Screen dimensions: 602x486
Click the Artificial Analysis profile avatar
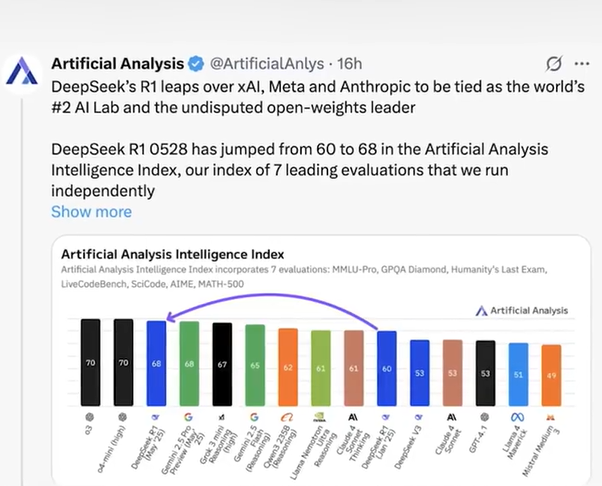[24, 73]
